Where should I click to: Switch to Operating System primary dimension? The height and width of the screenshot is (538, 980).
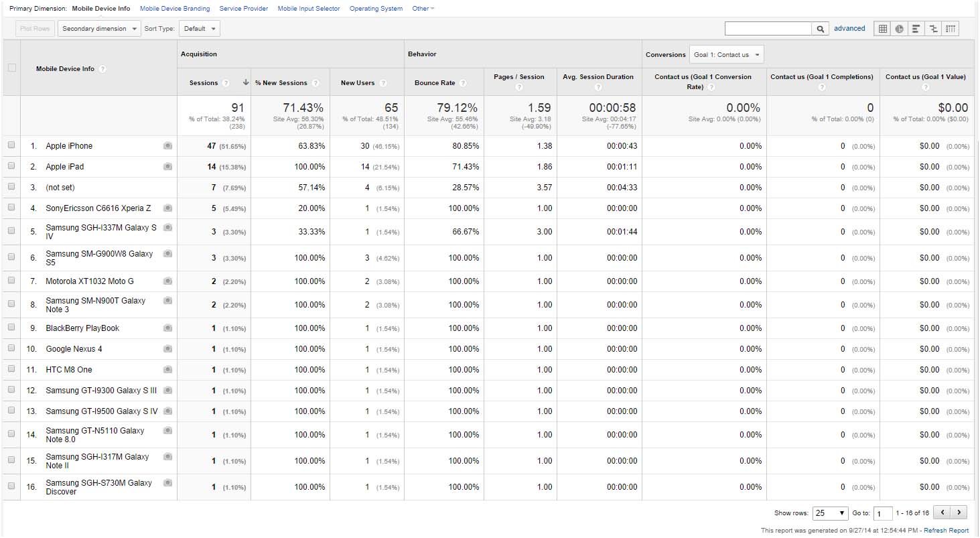coord(376,9)
